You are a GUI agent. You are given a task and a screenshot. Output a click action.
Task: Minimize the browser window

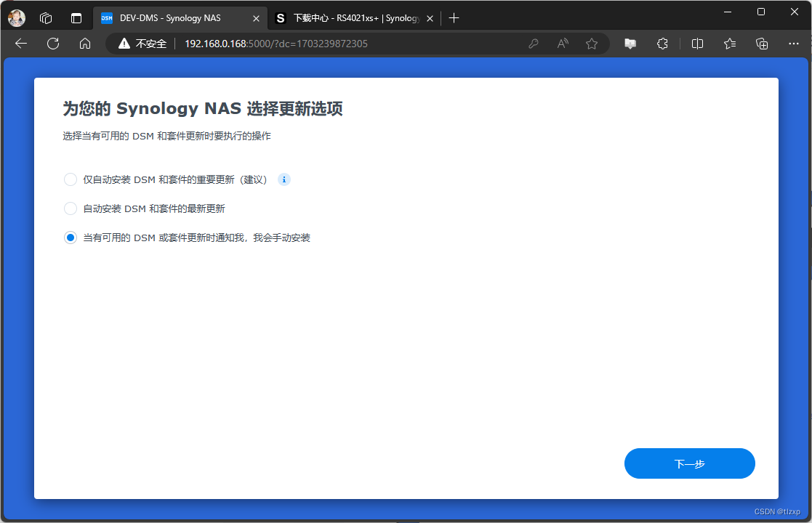728,12
